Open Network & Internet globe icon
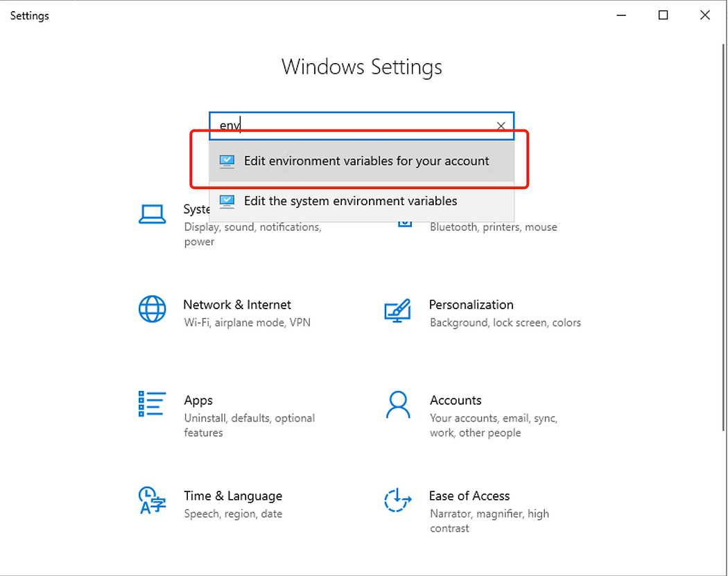The height and width of the screenshot is (576, 728). click(153, 308)
